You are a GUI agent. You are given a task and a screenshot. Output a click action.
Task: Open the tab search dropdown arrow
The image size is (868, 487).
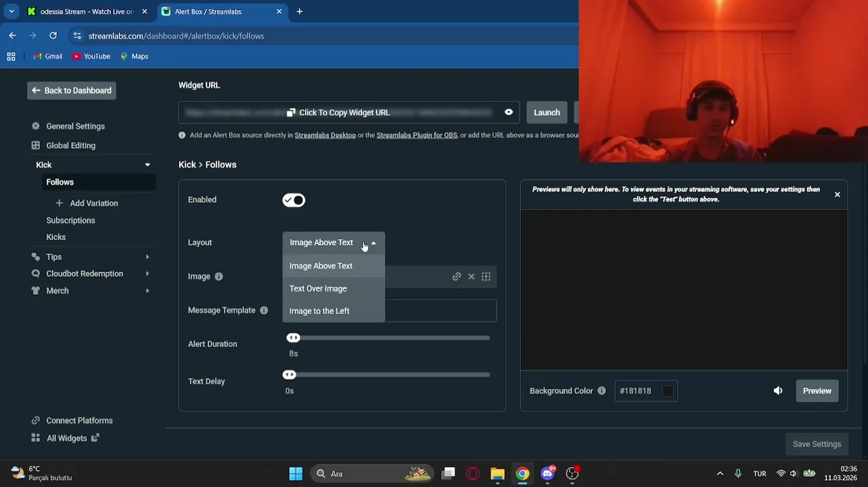click(12, 11)
